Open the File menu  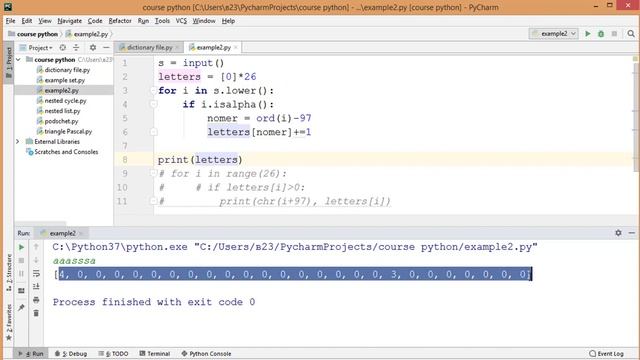[11, 21]
